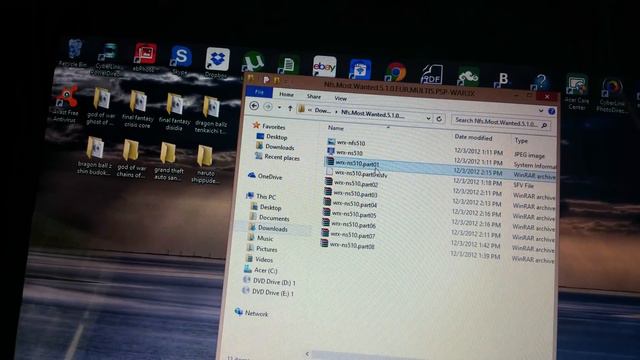The height and width of the screenshot is (360, 640).
Task: Open the File tab
Action: tap(259, 92)
